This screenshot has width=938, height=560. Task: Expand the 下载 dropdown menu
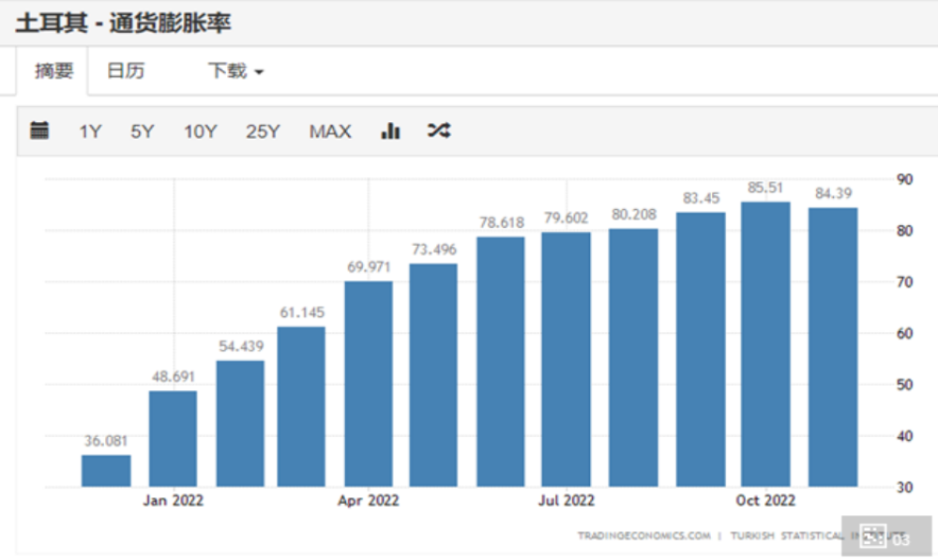(235, 71)
